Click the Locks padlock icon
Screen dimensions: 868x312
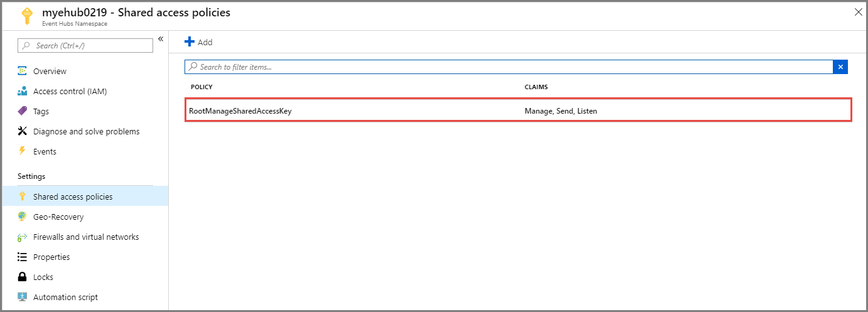[23, 277]
